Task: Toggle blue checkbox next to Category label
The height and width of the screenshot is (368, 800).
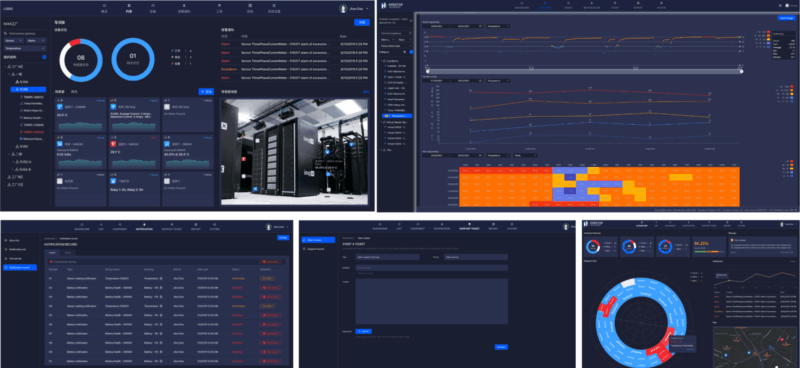Action: [411, 52]
